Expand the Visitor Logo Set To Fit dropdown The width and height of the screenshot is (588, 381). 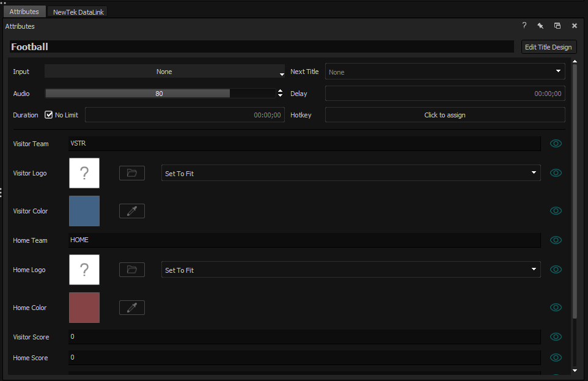pyautogui.click(x=350, y=173)
